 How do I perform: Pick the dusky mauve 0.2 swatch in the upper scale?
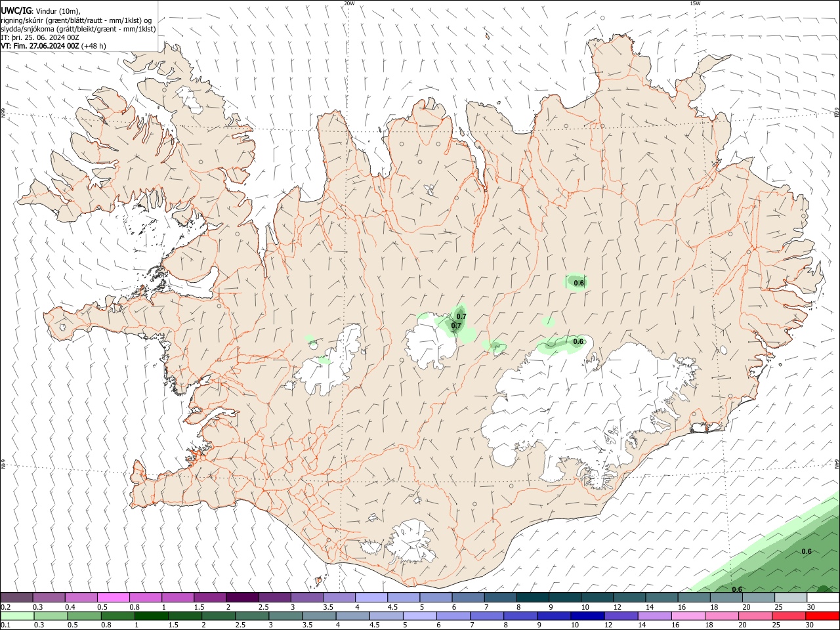pos(16,598)
